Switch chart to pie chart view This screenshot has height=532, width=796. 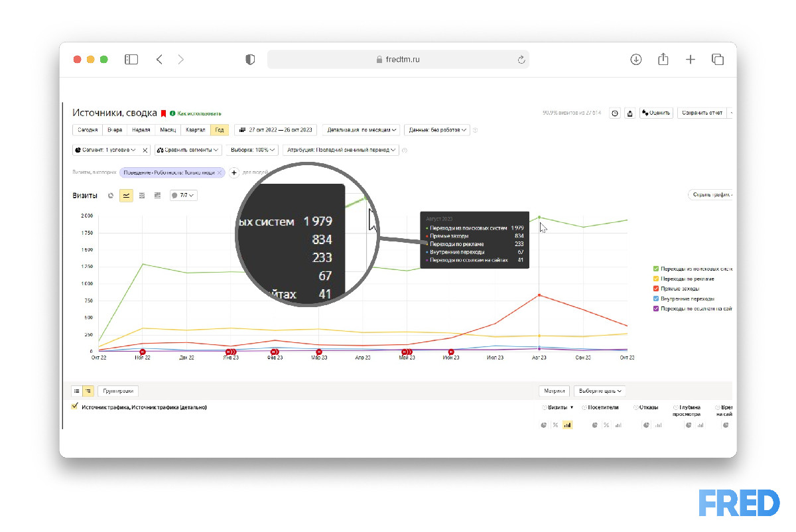pos(111,196)
